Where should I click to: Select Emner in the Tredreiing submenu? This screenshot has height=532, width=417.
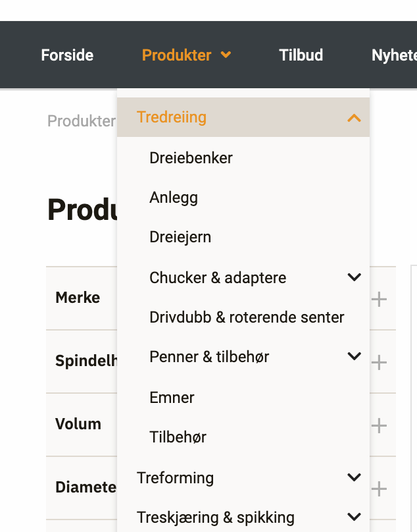click(172, 398)
